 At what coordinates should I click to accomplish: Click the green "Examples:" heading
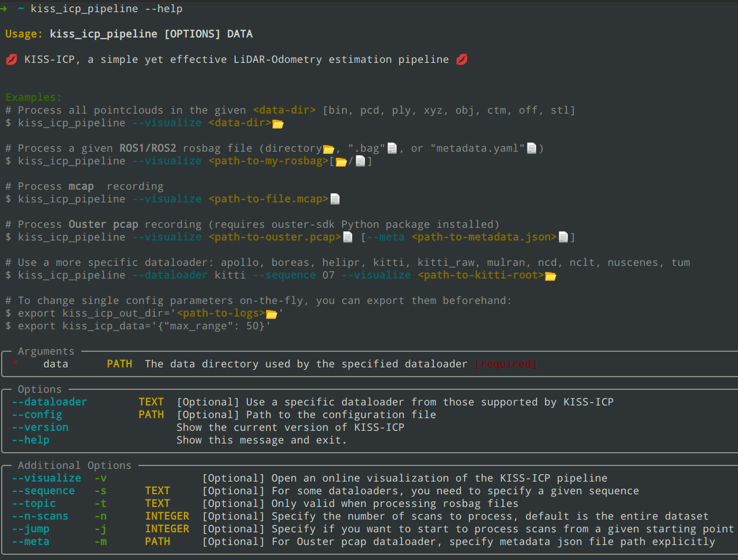tap(33, 97)
